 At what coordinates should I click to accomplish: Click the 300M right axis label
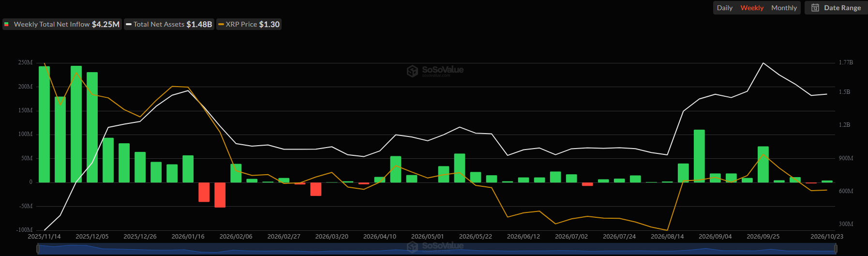[x=846, y=224]
